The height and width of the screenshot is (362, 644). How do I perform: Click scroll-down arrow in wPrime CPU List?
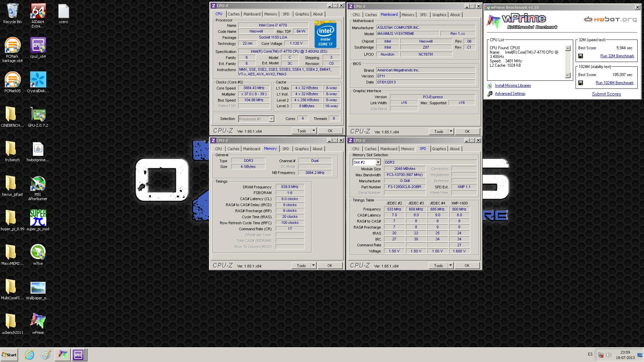(568, 75)
